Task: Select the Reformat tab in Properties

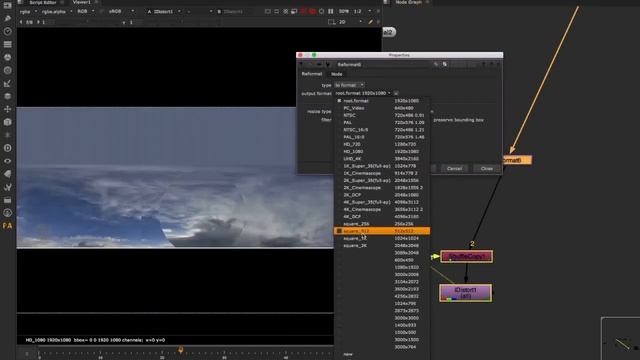Action: (312, 74)
